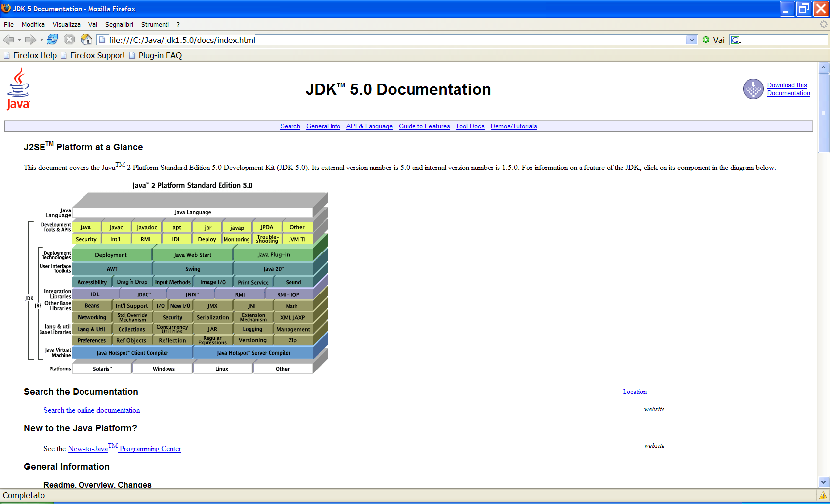Open the Firefox Help bookmark

tap(30, 55)
